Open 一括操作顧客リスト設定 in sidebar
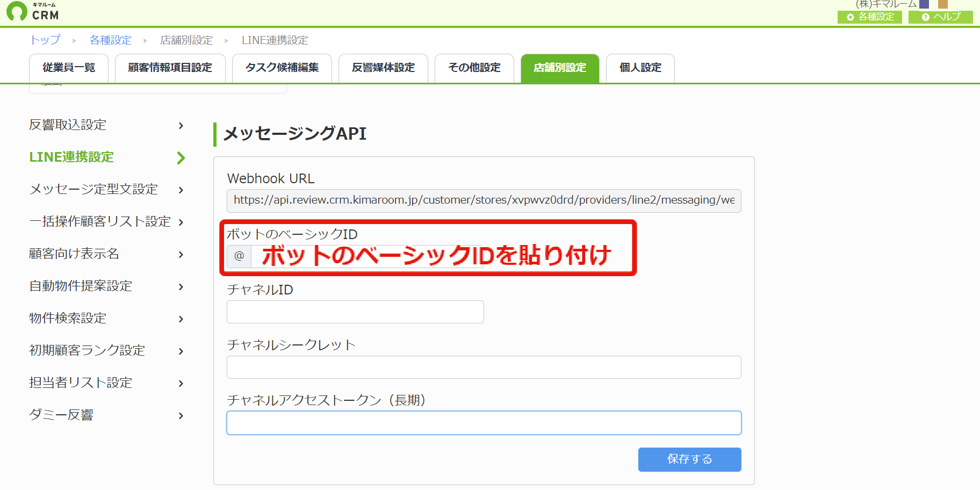Screen dimensions: 980x490 tap(100, 221)
